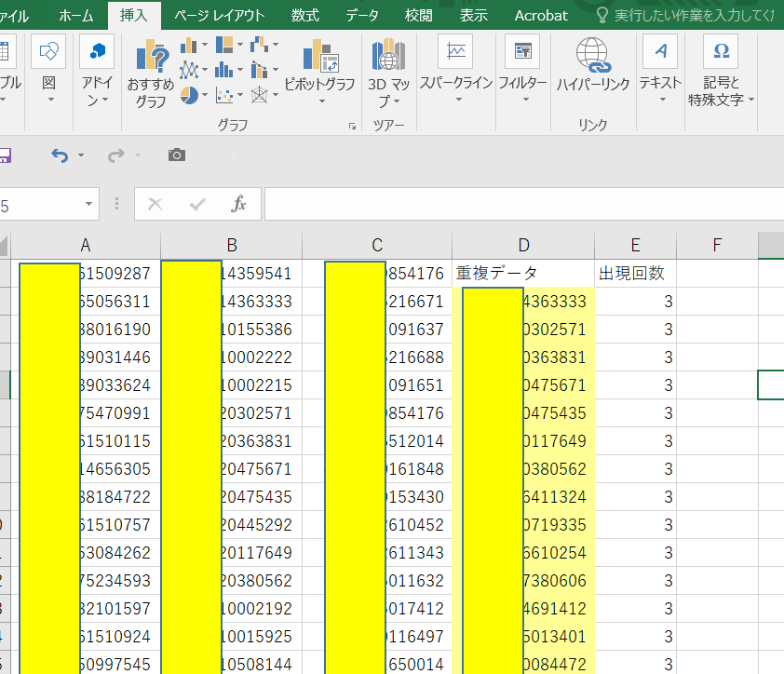Image resolution: width=784 pixels, height=674 pixels.
Task: Switch to the データ tab
Action: click(x=362, y=16)
